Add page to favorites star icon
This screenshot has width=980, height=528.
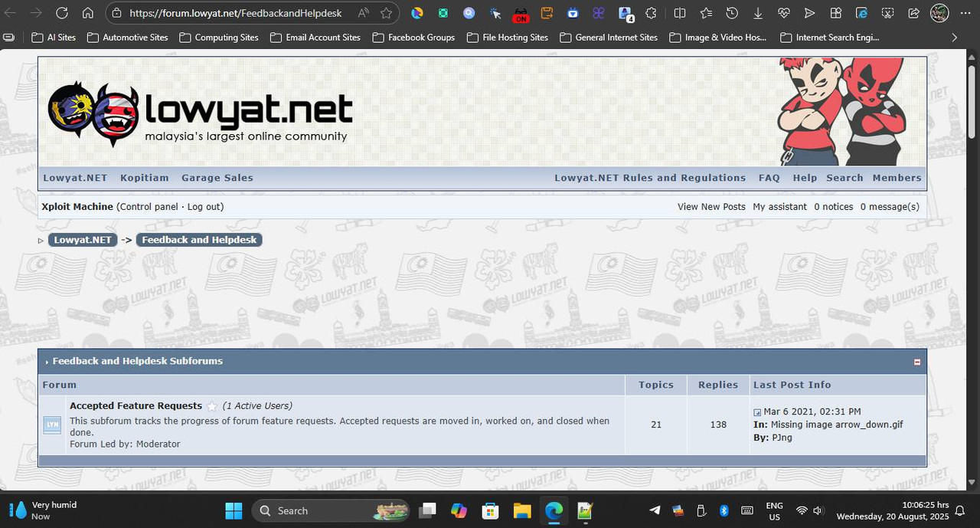click(x=386, y=13)
